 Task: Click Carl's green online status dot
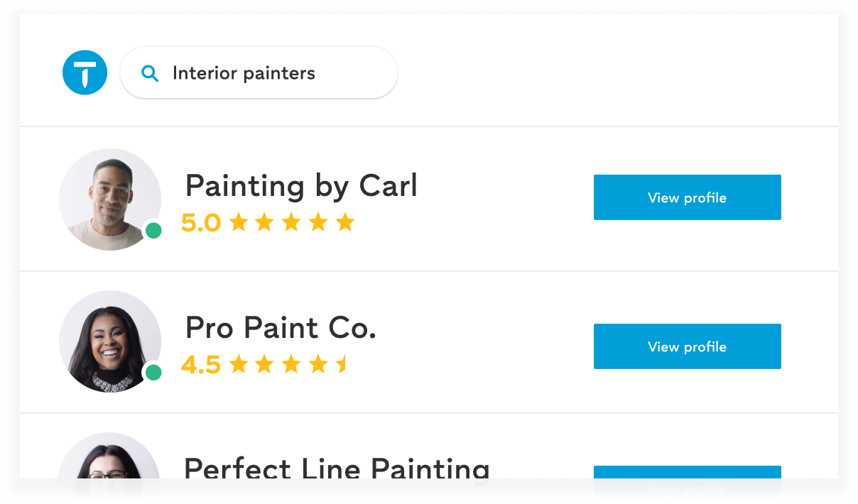click(x=153, y=231)
